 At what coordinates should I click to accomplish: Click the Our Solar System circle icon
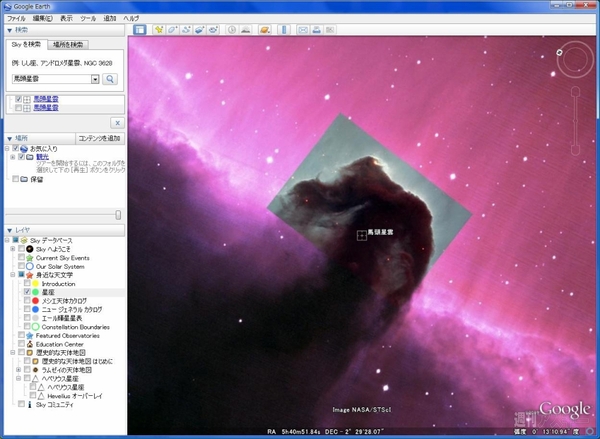tap(30, 266)
